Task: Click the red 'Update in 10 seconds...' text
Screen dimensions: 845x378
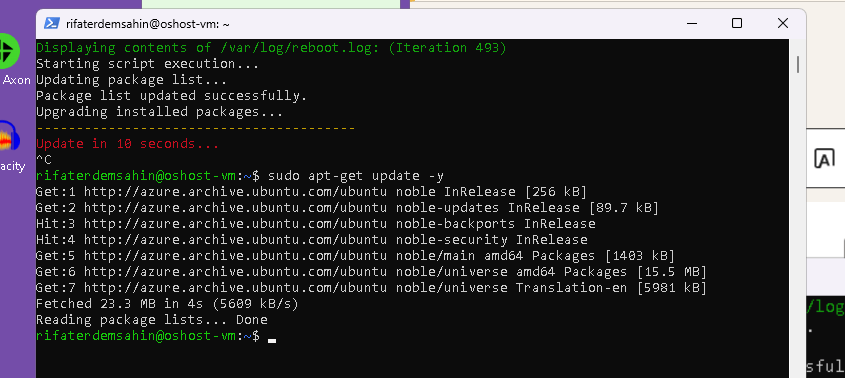Action: 128,144
